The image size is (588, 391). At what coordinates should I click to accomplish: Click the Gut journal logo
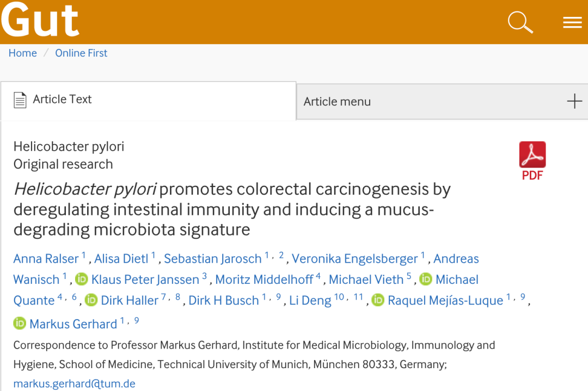[x=40, y=21]
